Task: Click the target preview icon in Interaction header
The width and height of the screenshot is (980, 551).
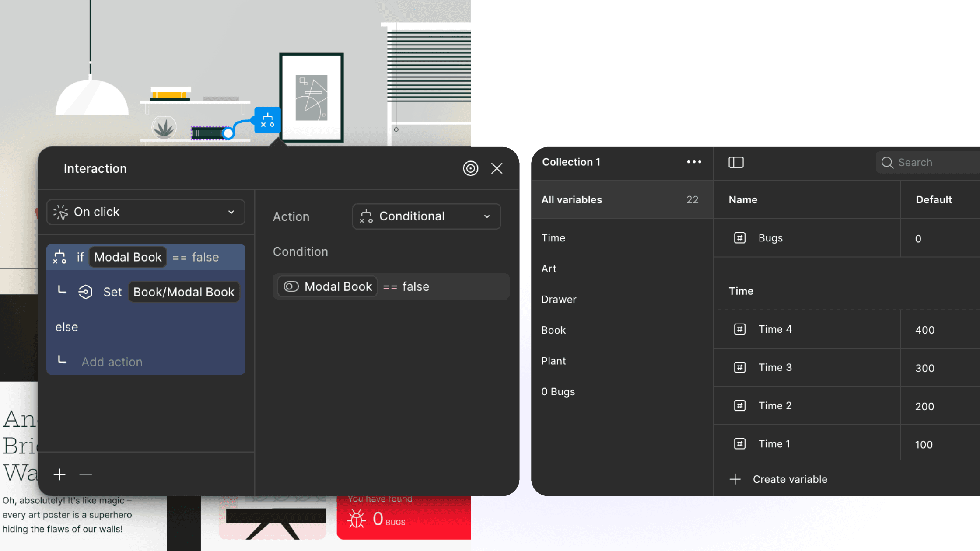Action: tap(470, 168)
